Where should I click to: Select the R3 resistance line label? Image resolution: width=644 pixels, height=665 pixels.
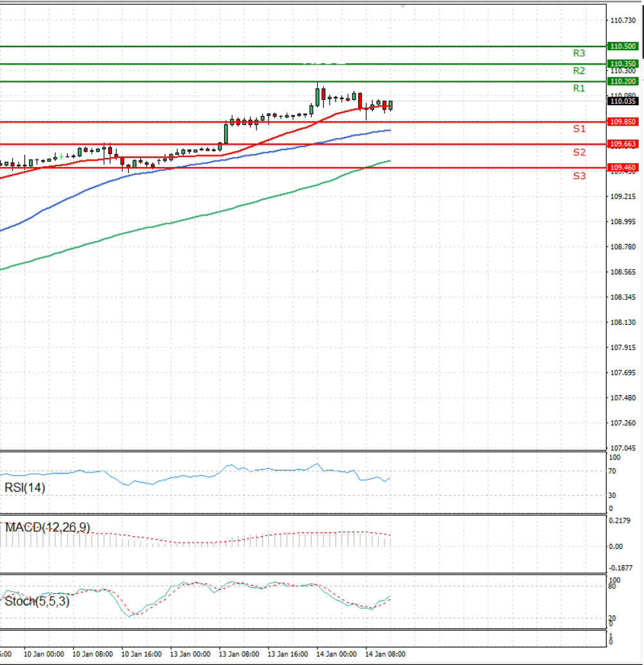point(579,53)
